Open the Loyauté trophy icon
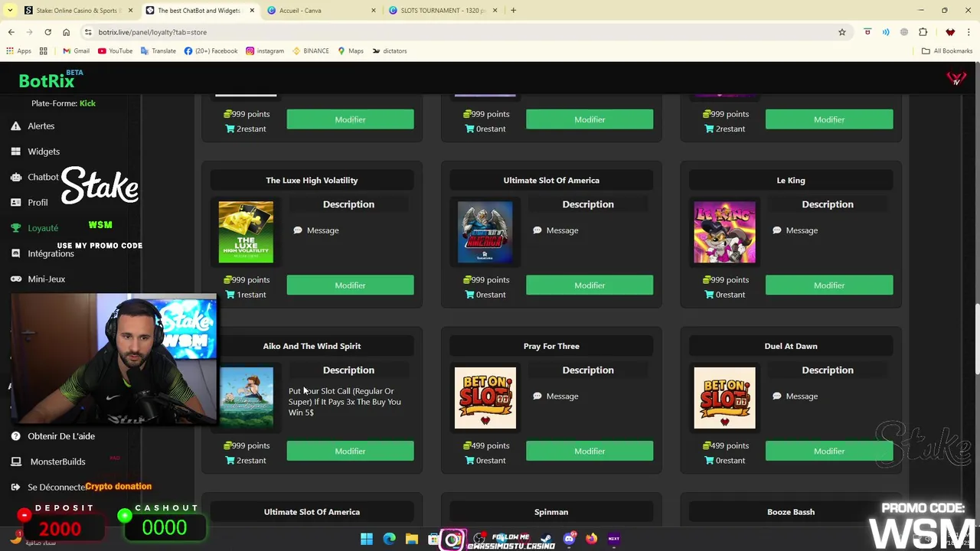 [x=15, y=228]
